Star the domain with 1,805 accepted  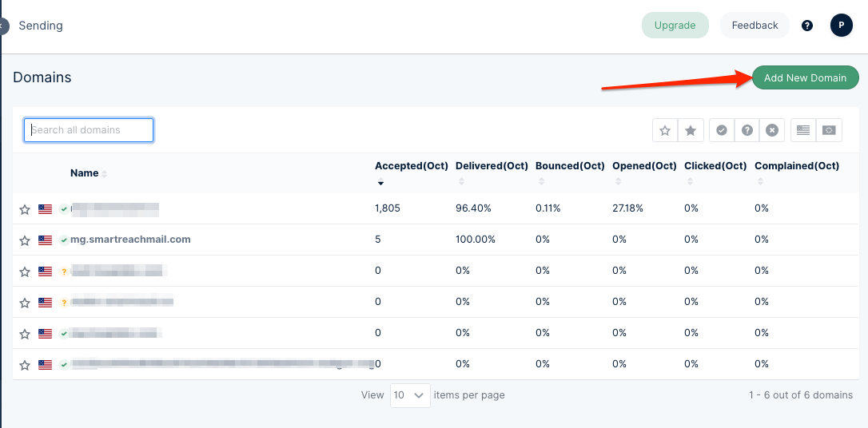(24, 209)
